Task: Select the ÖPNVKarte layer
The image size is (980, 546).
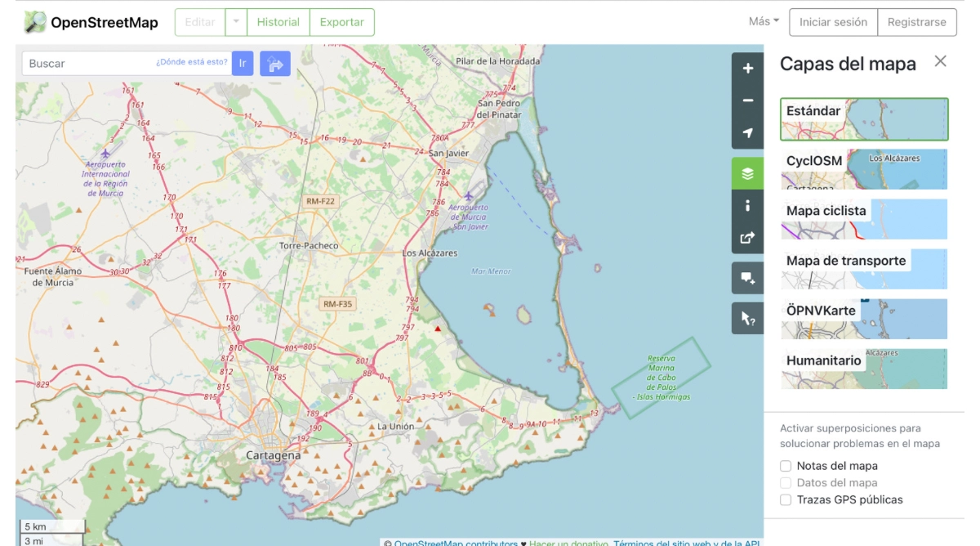Action: tap(864, 319)
